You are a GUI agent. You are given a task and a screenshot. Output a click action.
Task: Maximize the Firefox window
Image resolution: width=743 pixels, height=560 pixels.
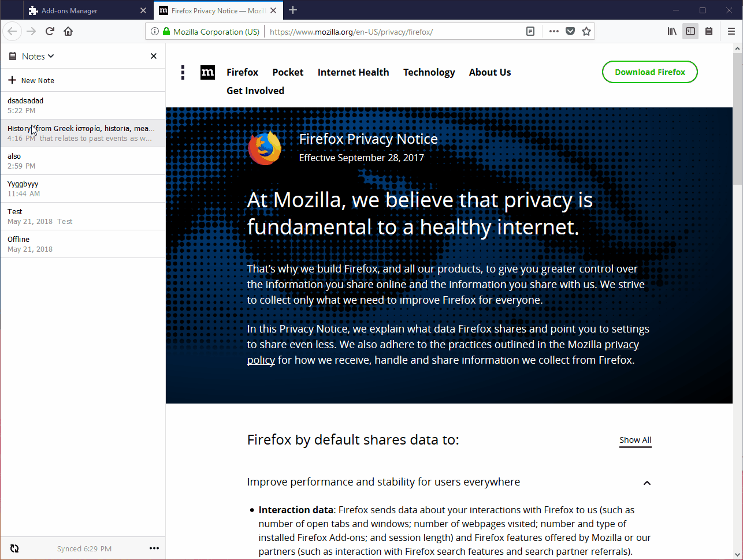click(x=703, y=10)
